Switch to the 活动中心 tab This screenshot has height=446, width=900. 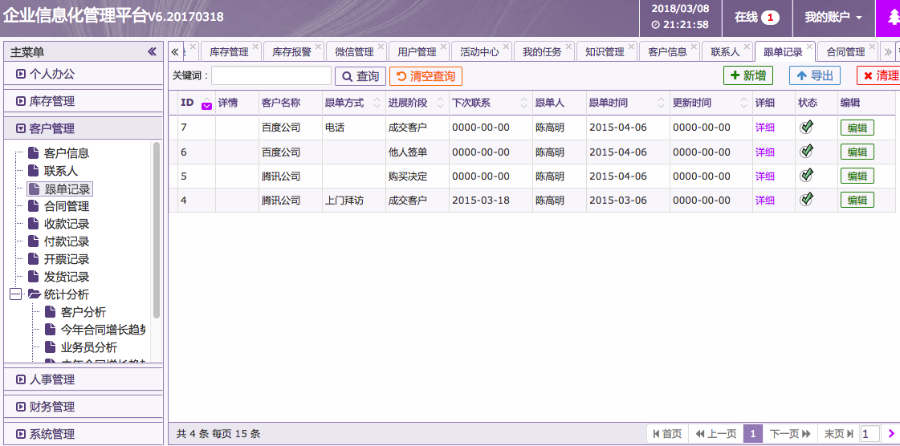click(479, 52)
